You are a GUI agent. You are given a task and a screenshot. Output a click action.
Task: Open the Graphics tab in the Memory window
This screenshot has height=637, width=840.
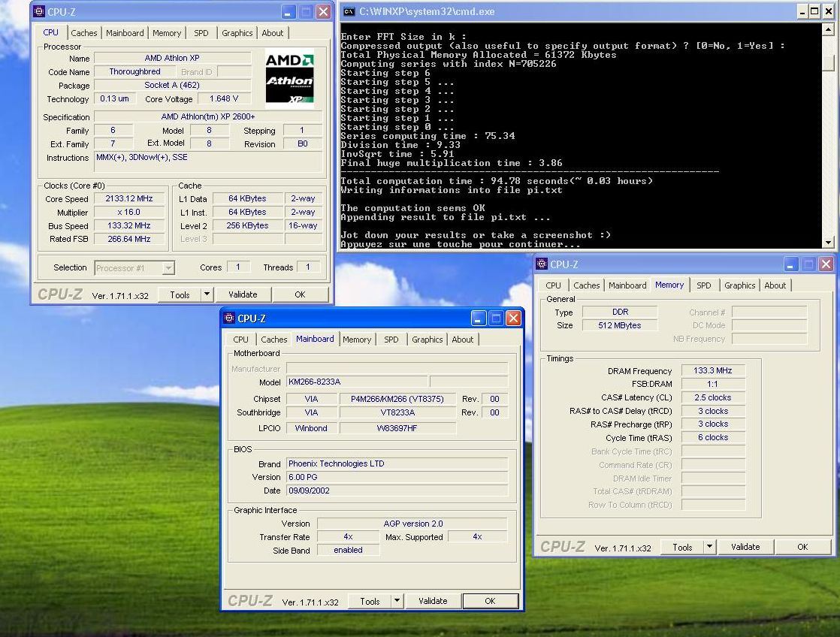(x=740, y=285)
